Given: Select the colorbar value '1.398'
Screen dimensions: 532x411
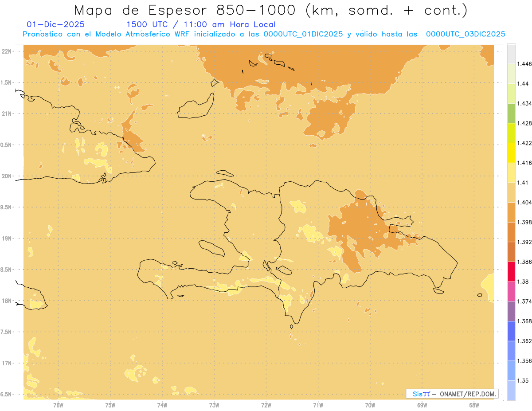Looking at the screenshot, I should click(x=524, y=222).
